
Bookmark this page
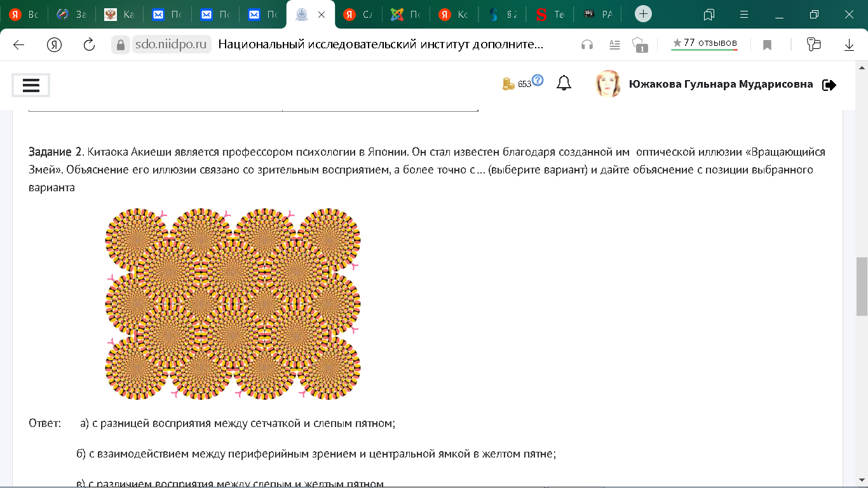pos(767,44)
